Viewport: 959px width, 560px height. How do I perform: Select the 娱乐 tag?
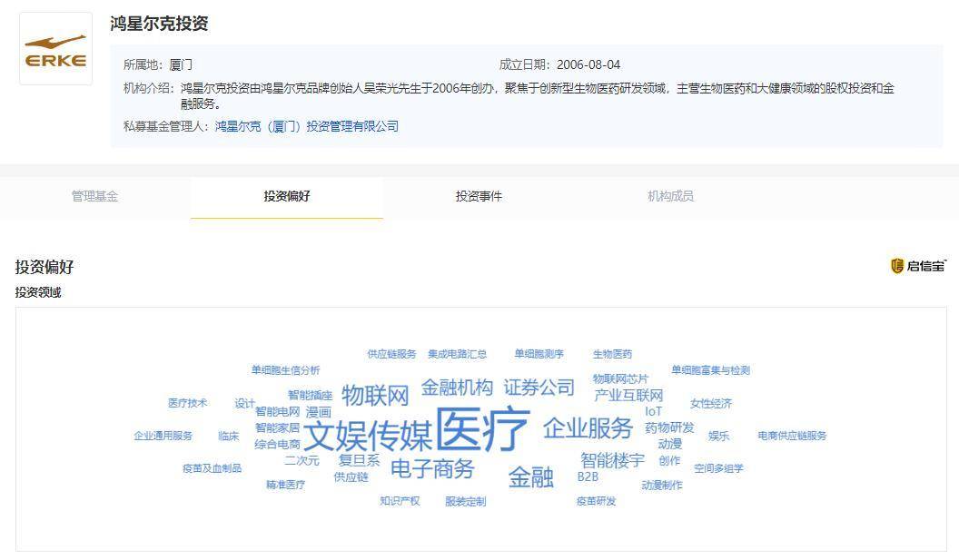(x=718, y=436)
